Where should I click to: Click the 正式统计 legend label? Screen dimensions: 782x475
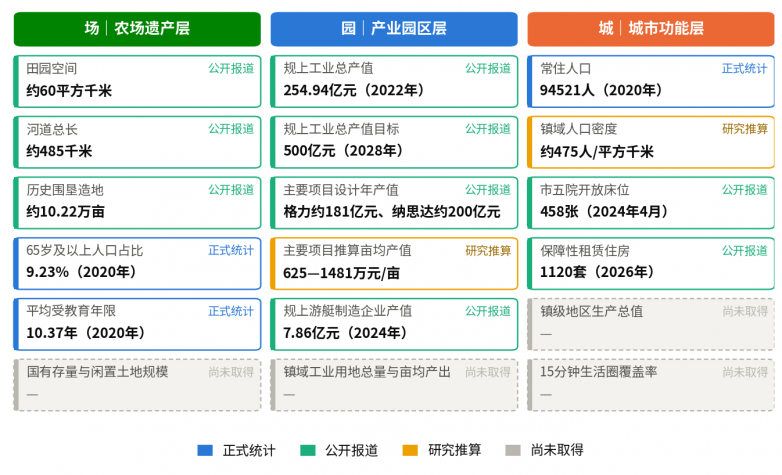pyautogui.click(x=249, y=451)
